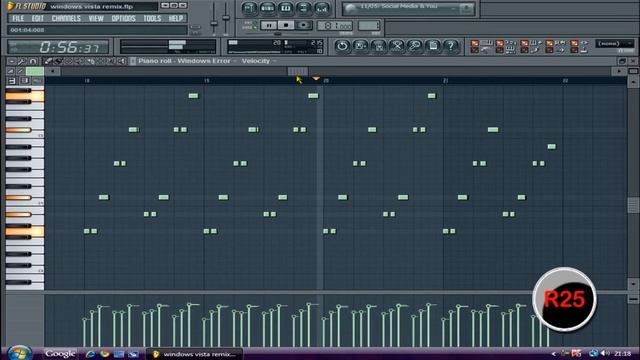The height and width of the screenshot is (360, 640).
Task: Detach the piano roll window button
Action: pos(622,61)
